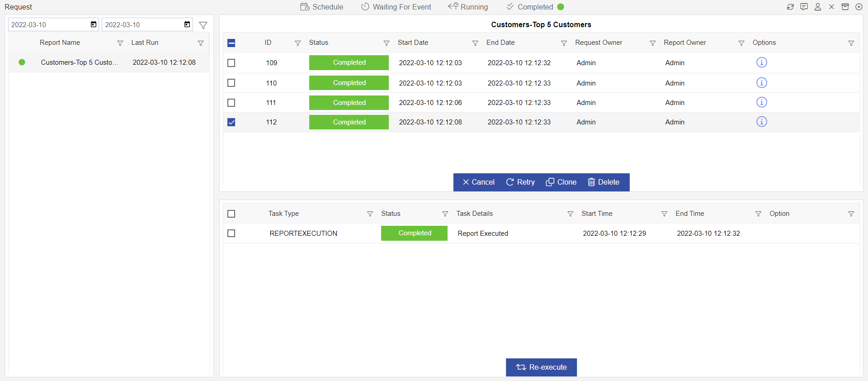The image size is (868, 381).
Task: Uncheck the box for request 112
Action: tap(231, 122)
